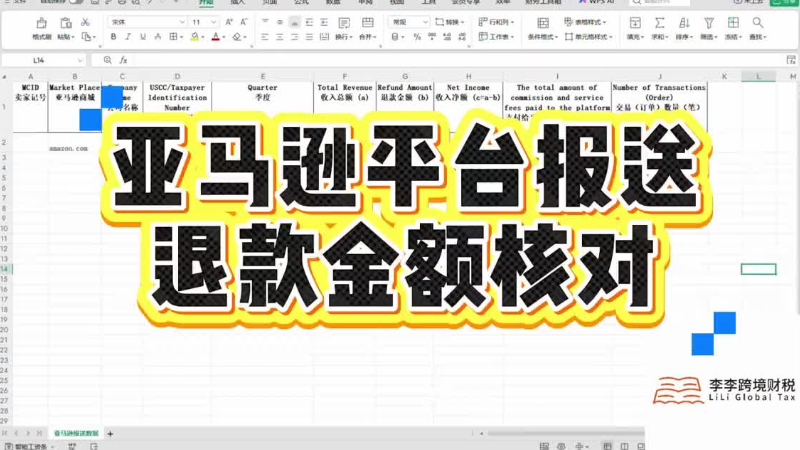Click the Filter (筛选) funnel icon
The height and width of the screenshot is (450, 800).
coord(708,22)
